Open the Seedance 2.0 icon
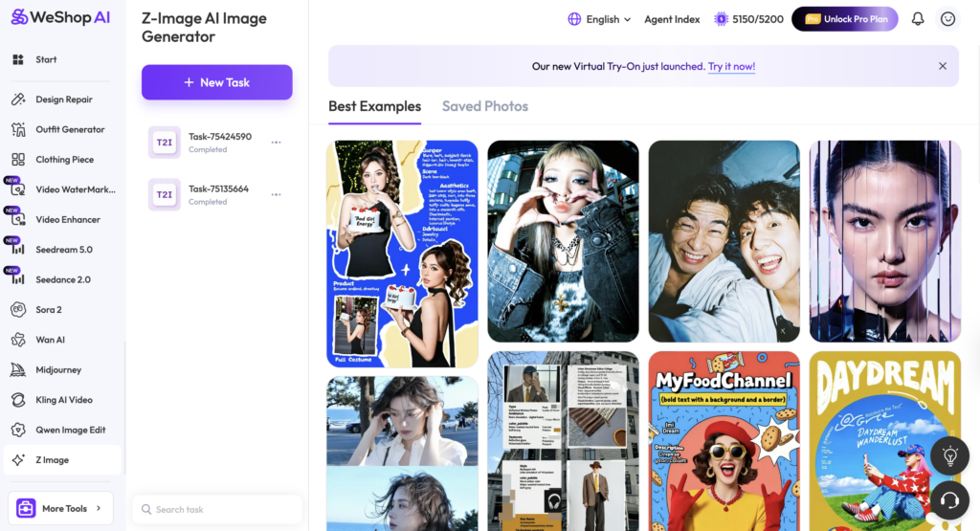The height and width of the screenshot is (531, 980). point(18,279)
